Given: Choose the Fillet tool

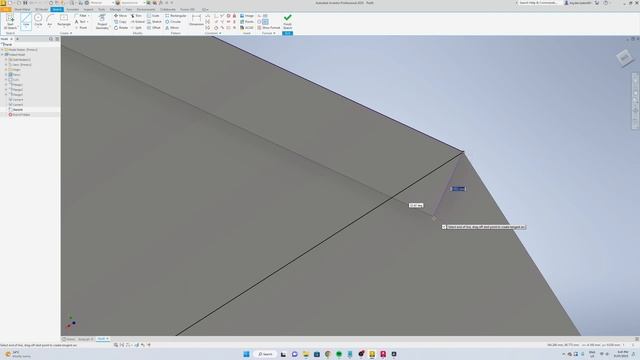Looking at the screenshot, I should (x=80, y=16).
